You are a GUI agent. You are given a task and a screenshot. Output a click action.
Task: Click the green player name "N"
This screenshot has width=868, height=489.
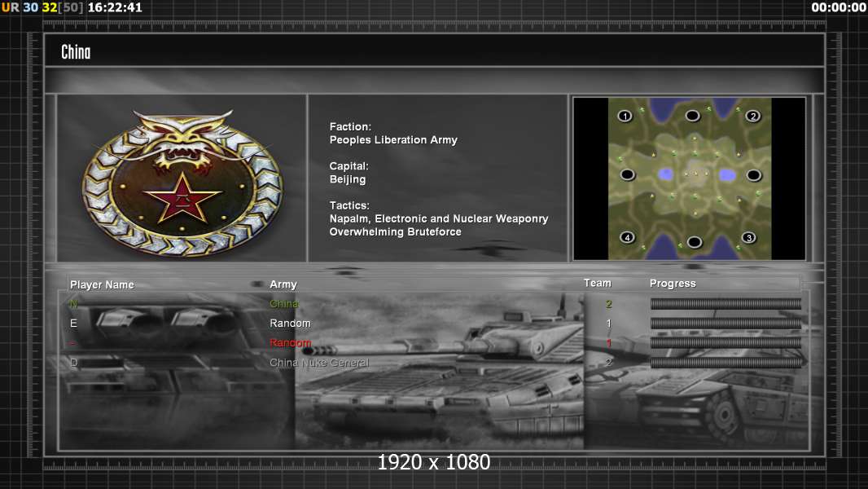click(x=73, y=303)
